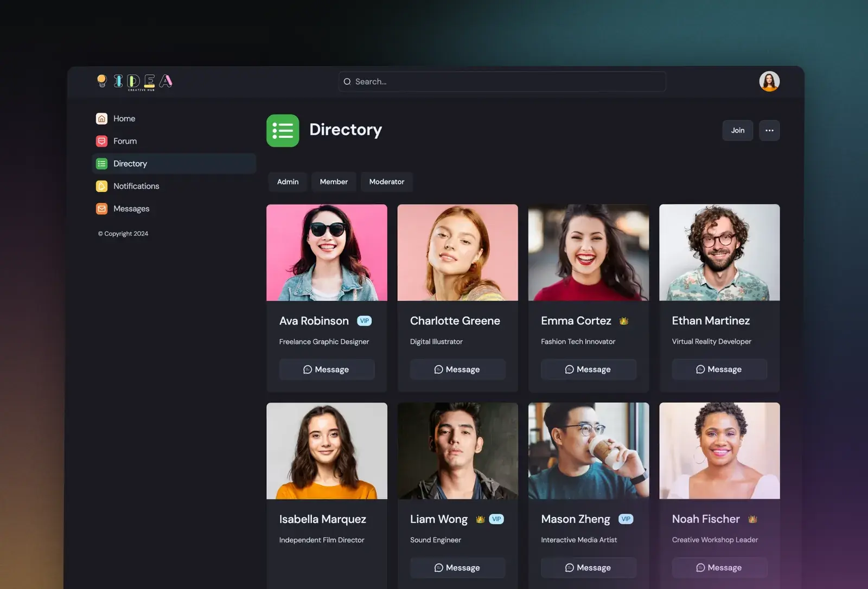Message Ethan Martinez
This screenshot has width=868, height=589.
click(x=719, y=369)
